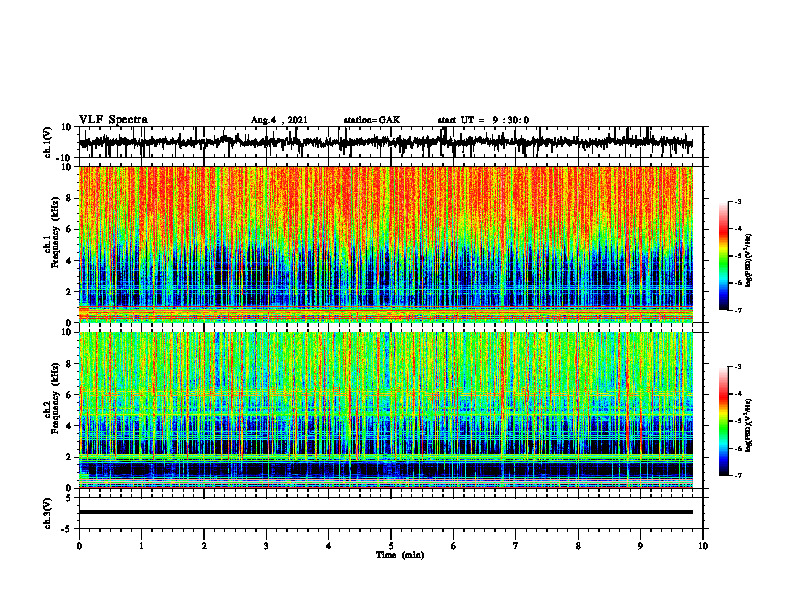The image size is (792, 612).
Task: Click the "start UT = 9 :30: 0" text
Action: click(483, 120)
